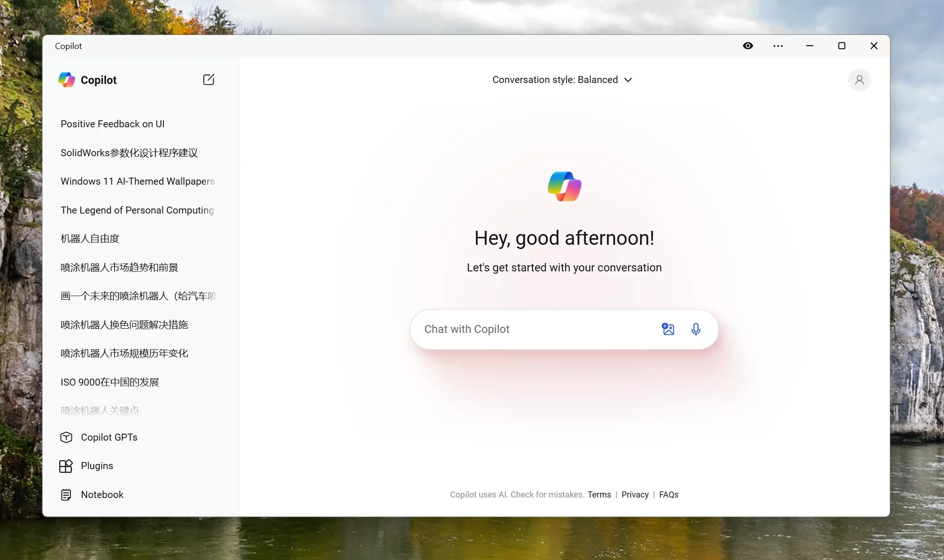Click the Notebook page icon

(x=66, y=495)
